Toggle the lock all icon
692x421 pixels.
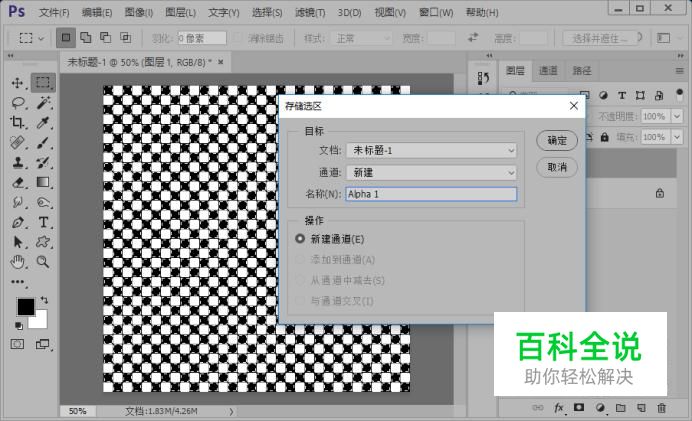(605, 137)
